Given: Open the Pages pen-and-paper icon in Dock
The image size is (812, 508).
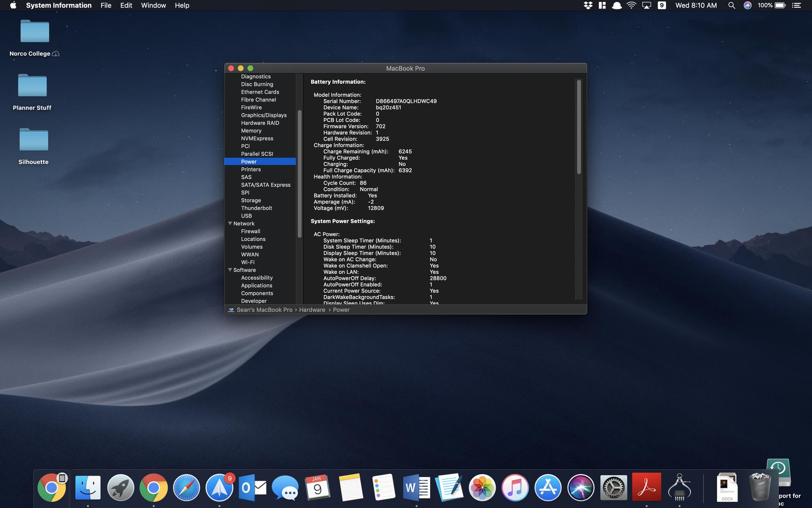Looking at the screenshot, I should pos(449,488).
